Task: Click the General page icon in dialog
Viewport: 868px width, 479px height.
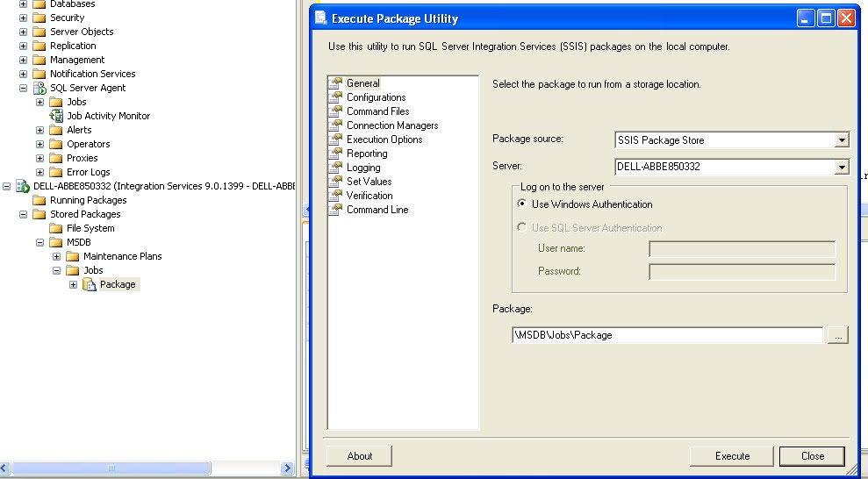Action: [335, 83]
